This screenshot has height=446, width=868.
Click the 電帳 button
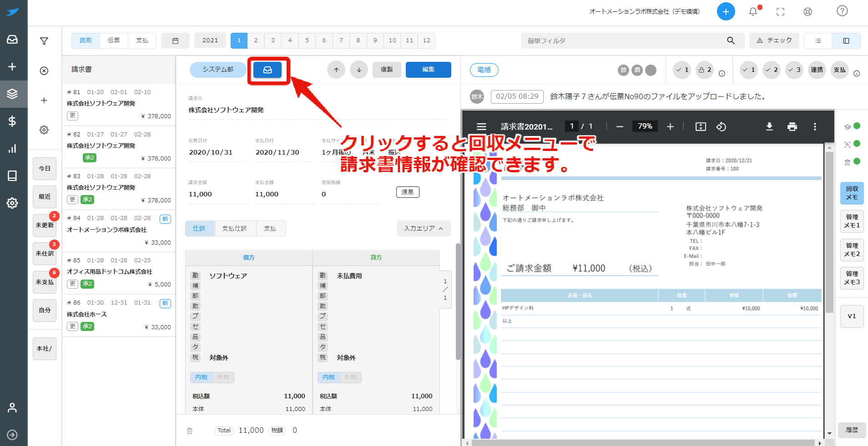pos(484,70)
